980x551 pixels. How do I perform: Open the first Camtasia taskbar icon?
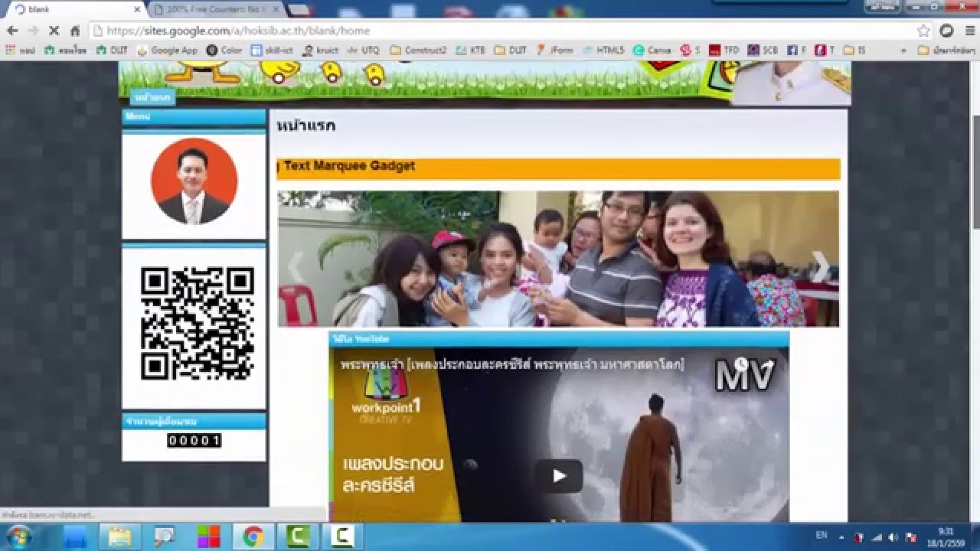click(297, 536)
